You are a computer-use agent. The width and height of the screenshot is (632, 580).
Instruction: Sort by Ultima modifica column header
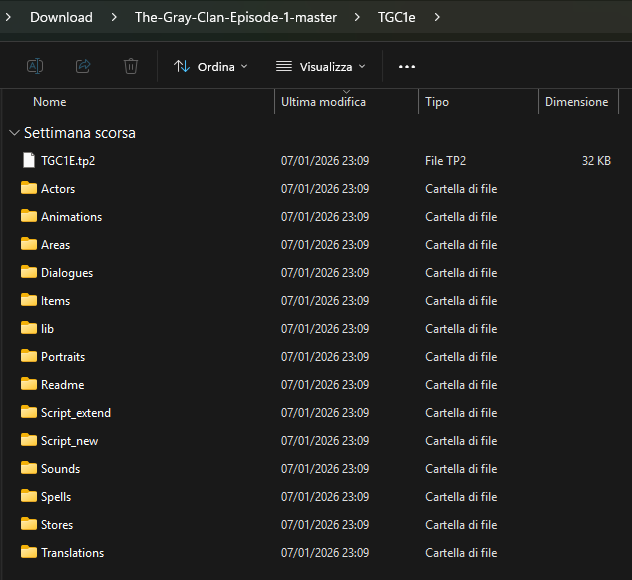323,102
